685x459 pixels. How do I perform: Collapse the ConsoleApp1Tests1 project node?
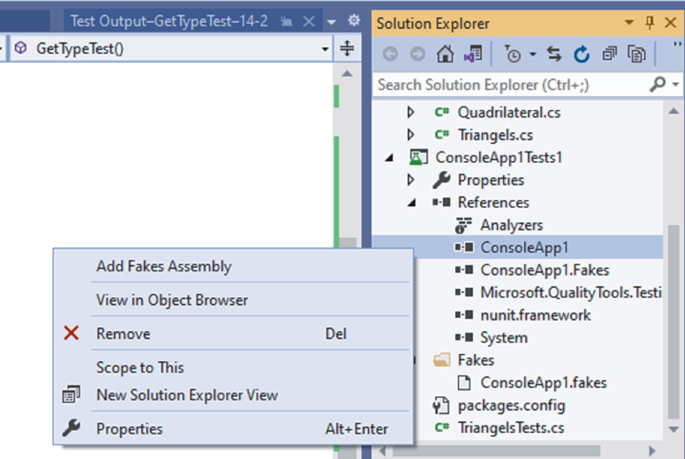click(389, 158)
